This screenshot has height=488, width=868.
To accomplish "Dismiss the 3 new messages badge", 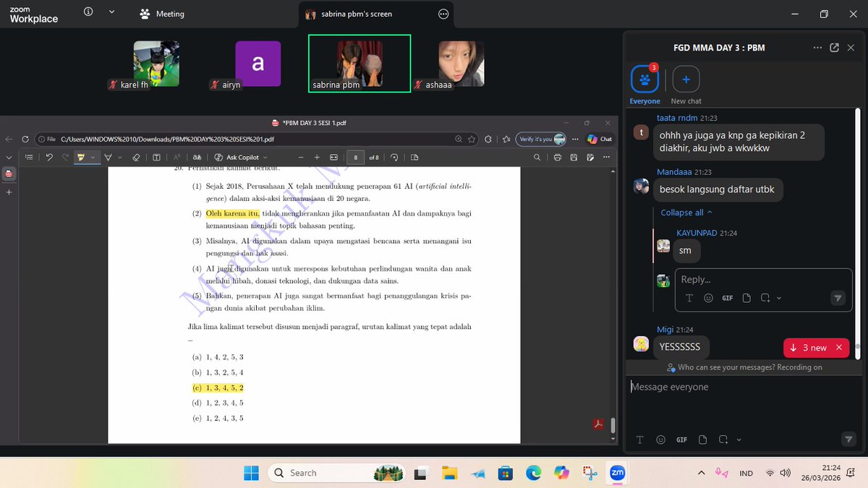I will [x=839, y=348].
